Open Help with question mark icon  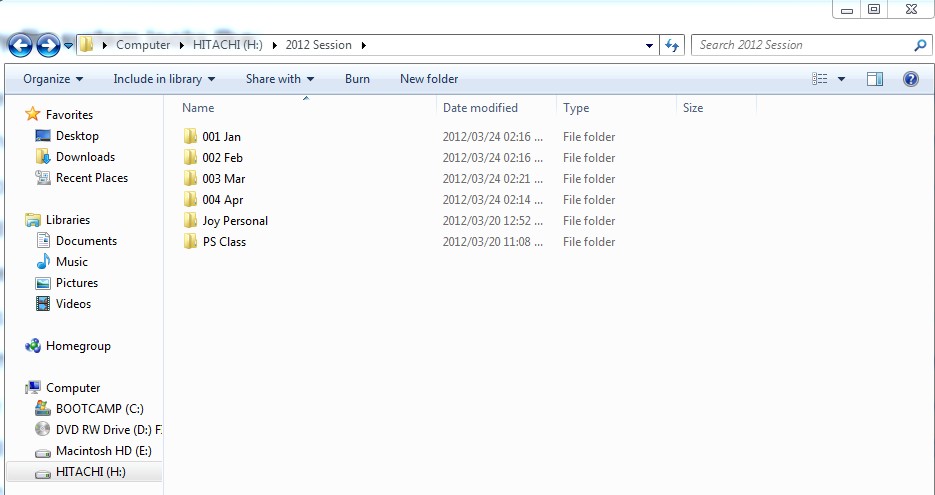[x=911, y=79]
